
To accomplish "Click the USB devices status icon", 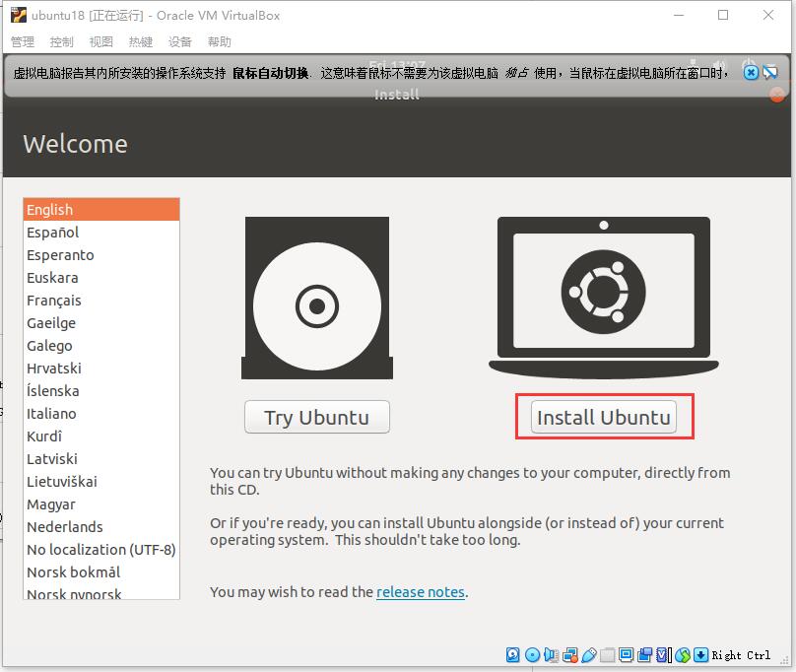I will 589,654.
